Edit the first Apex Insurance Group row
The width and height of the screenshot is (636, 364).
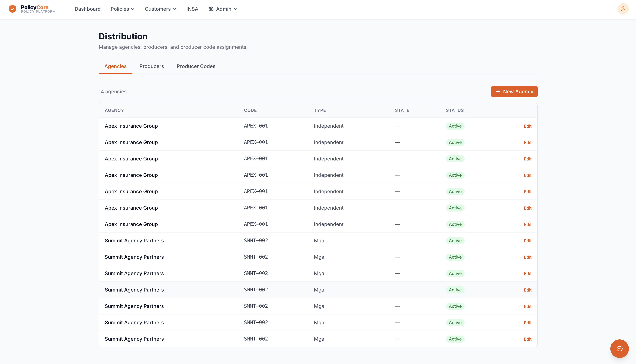tap(528, 126)
